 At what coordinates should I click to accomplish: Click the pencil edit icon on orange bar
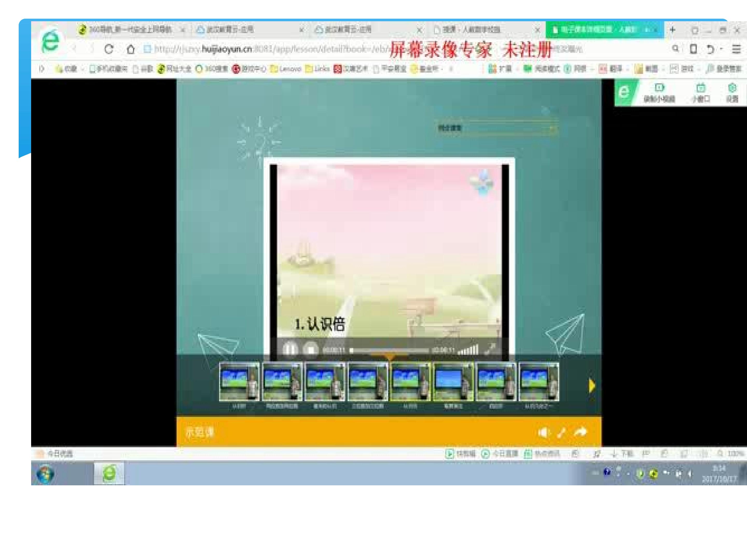tap(561, 432)
